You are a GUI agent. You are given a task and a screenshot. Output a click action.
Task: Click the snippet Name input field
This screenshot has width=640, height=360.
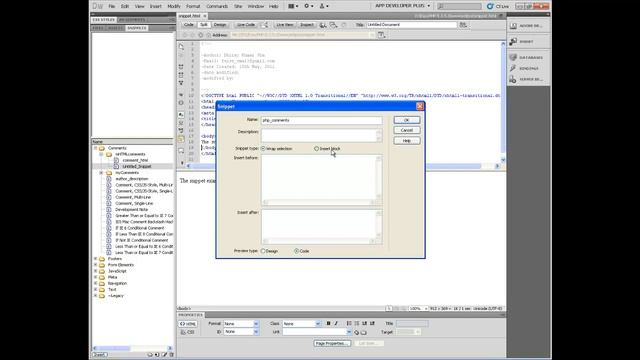tap(322, 120)
